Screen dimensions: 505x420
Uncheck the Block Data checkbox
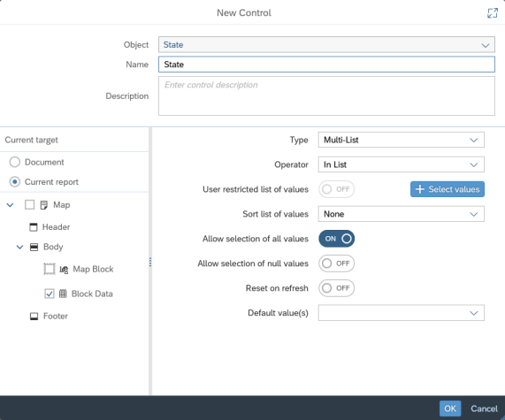pos(50,294)
